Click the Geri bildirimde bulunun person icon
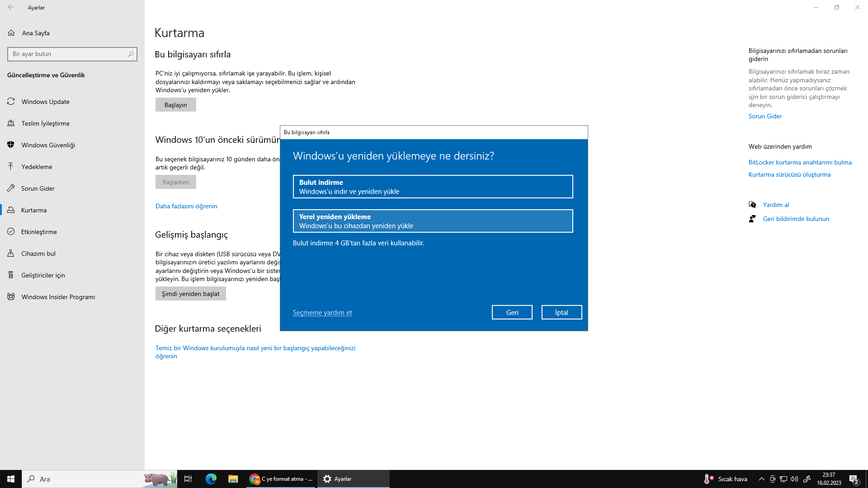This screenshot has width=868, height=488. [752, 219]
